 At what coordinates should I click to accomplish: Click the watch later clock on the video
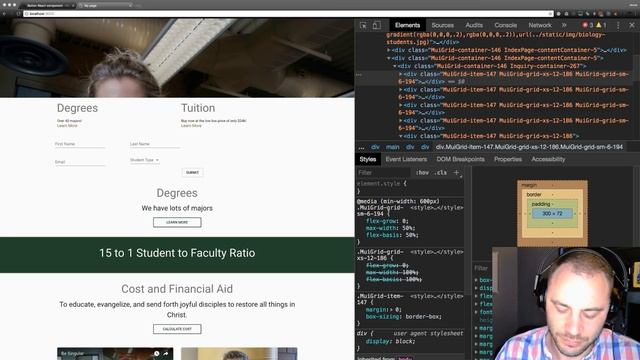tap(156, 353)
